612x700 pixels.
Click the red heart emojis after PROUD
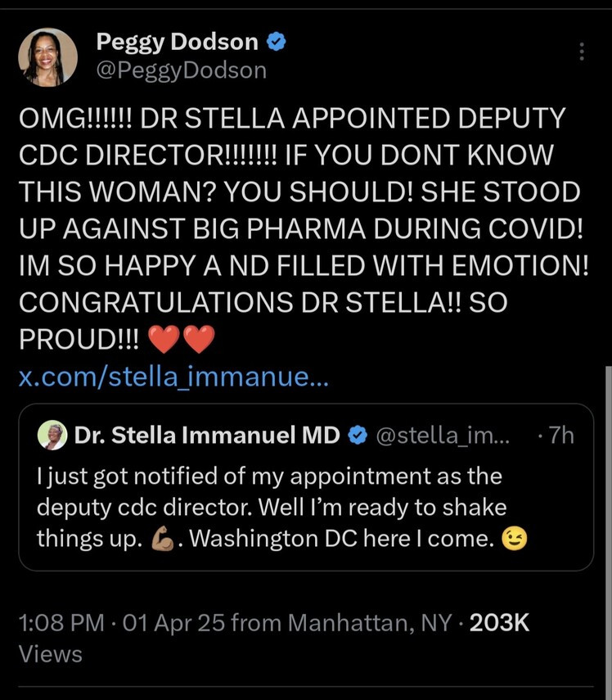coord(182,339)
